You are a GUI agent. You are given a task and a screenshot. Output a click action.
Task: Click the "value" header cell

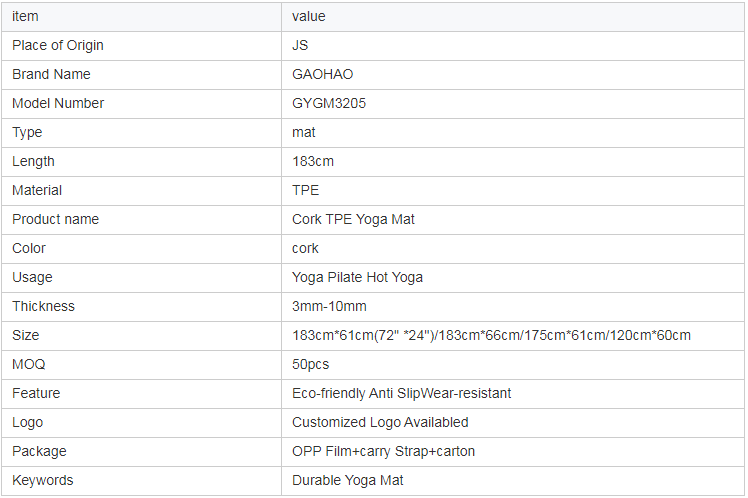(308, 16)
